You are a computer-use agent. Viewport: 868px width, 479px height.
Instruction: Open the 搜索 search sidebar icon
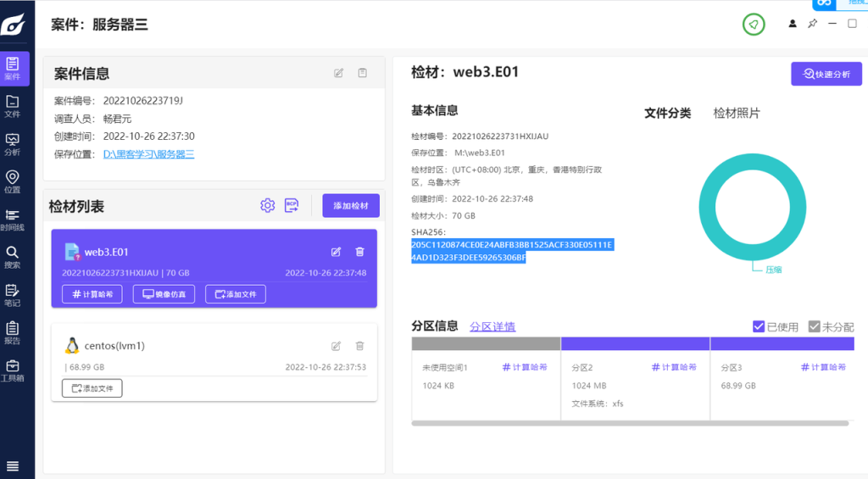click(x=13, y=257)
